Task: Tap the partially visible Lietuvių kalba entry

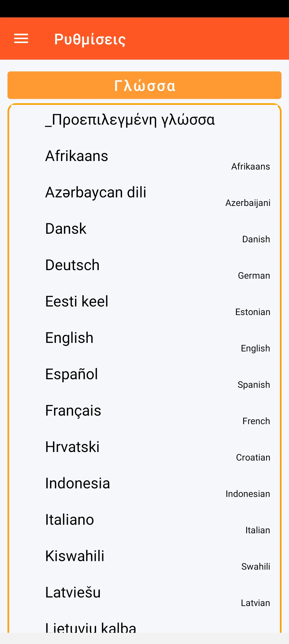Action: (91, 627)
